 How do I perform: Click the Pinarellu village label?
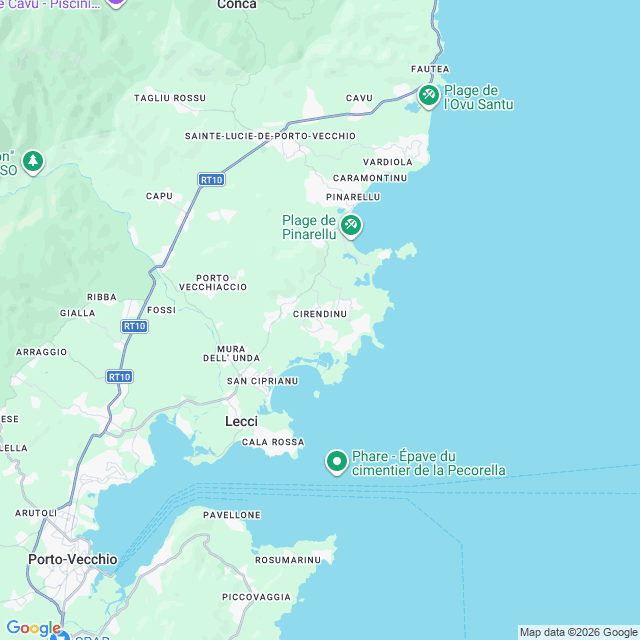click(353, 197)
